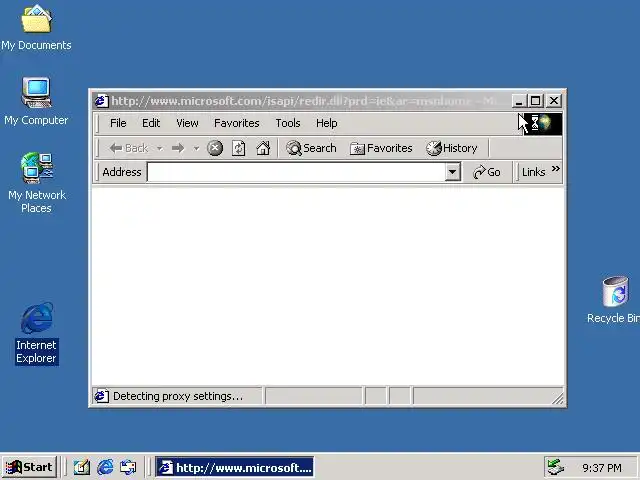
Task: Click the microsoft.com taskbar button
Action: tap(235, 467)
